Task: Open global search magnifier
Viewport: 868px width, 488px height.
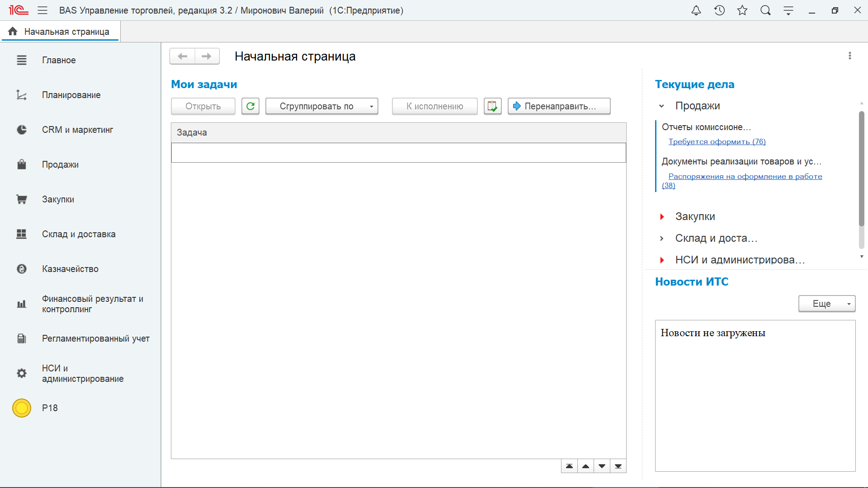Action: point(765,10)
